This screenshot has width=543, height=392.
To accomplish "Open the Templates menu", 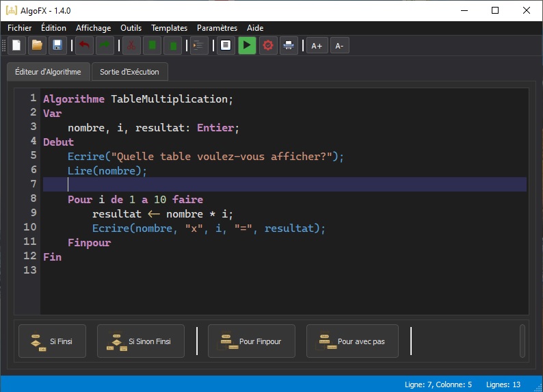I will pos(169,27).
